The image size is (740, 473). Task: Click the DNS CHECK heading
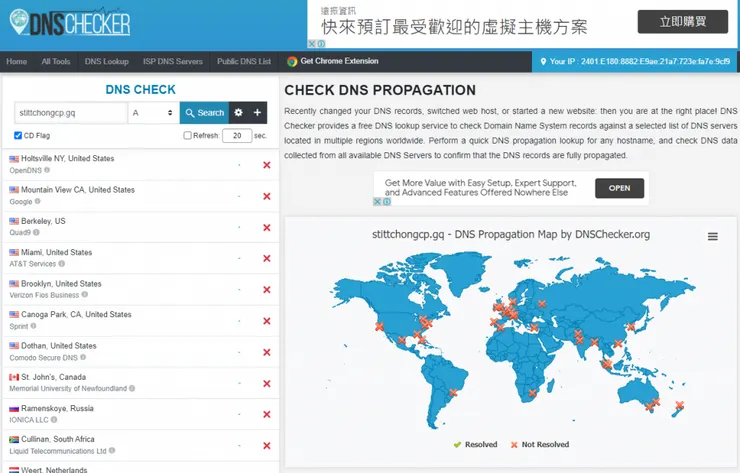point(141,89)
